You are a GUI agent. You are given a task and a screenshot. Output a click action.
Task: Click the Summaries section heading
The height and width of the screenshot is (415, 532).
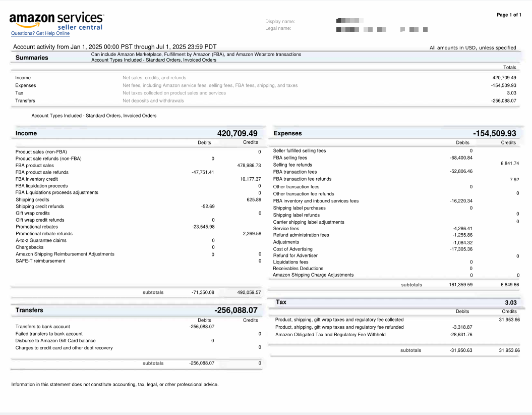pyautogui.click(x=32, y=58)
